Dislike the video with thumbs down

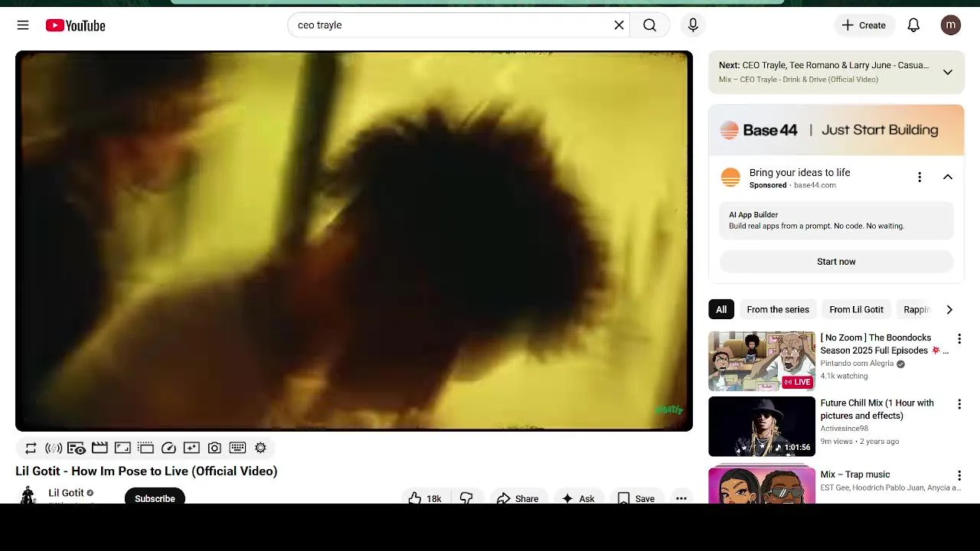467,498
